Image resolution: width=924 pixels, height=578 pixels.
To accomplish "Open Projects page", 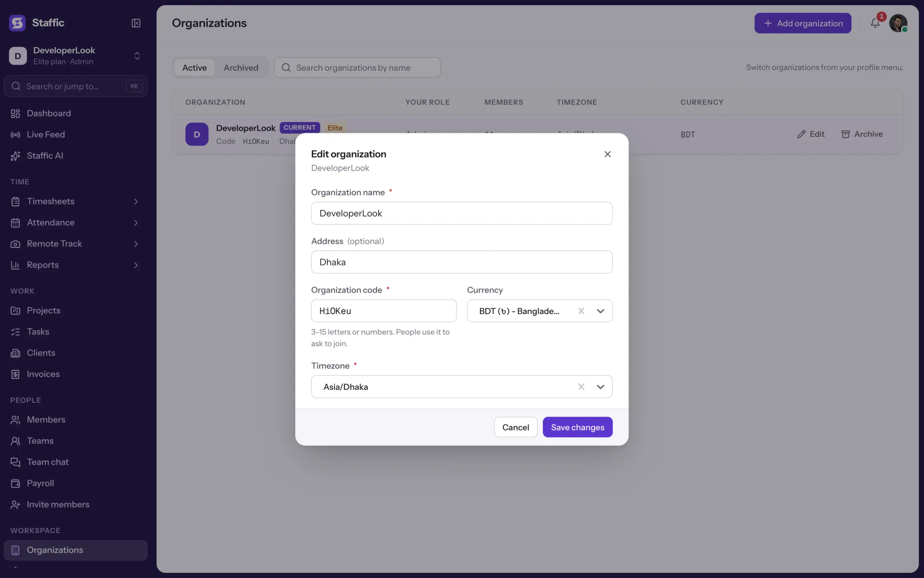I will pyautogui.click(x=76, y=311).
